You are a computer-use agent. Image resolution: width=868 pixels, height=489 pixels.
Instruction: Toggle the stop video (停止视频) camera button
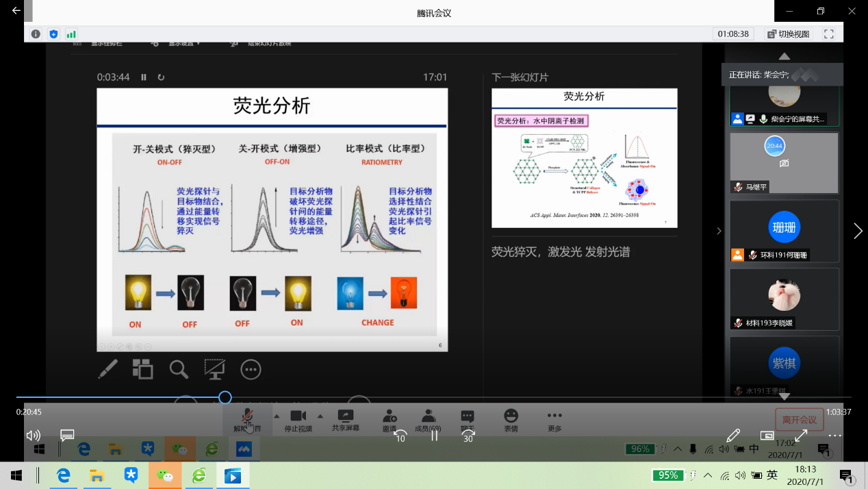[x=298, y=421]
